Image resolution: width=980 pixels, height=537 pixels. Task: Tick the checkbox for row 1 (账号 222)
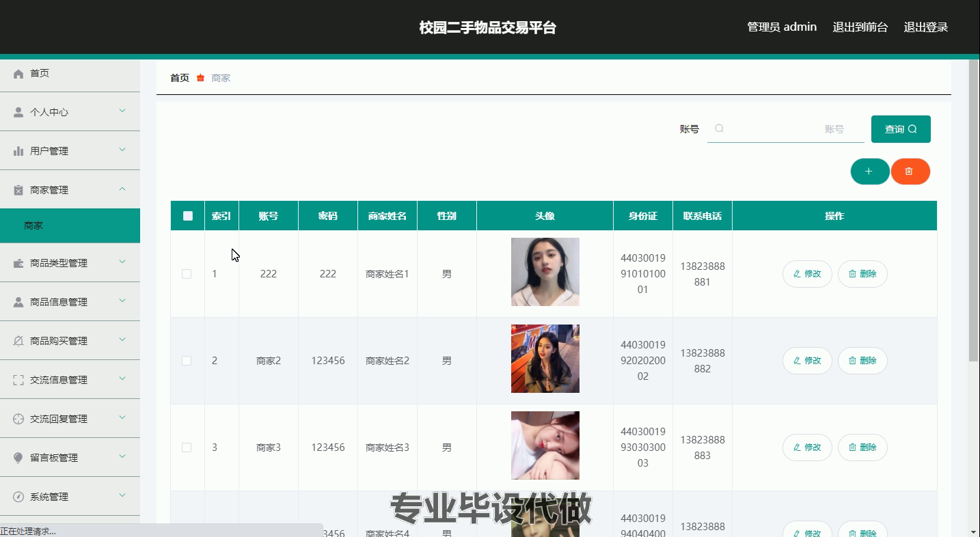(187, 274)
